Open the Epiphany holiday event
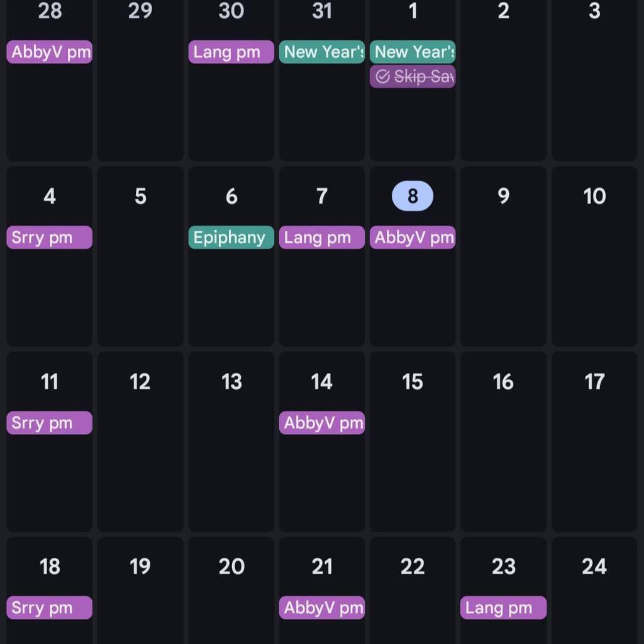Screen dimensions: 644x644 [231, 238]
